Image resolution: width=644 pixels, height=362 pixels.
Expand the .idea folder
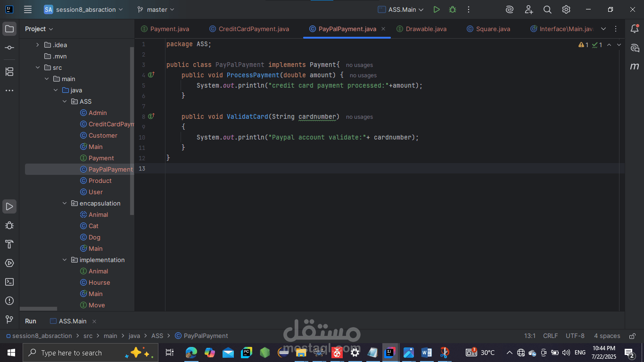coord(38,45)
